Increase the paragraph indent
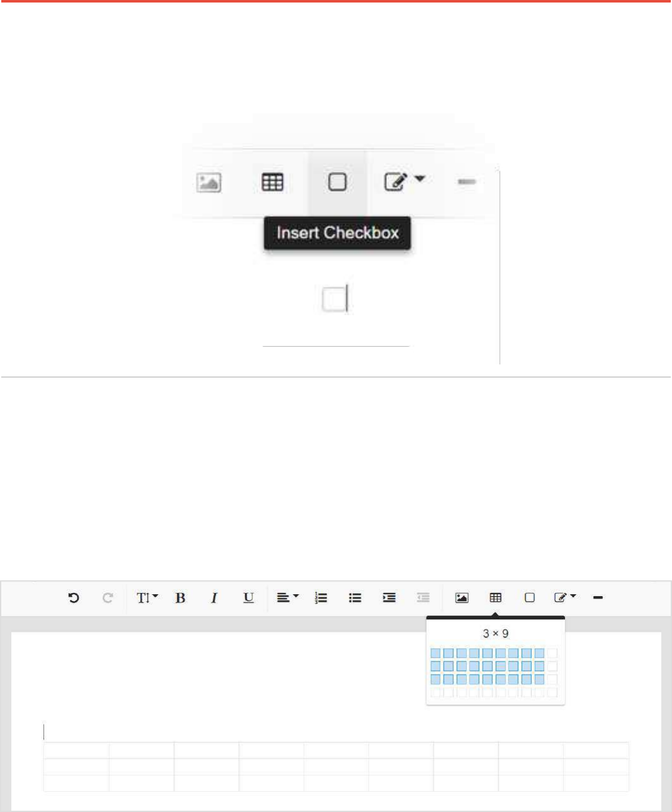672x812 pixels. point(389,598)
